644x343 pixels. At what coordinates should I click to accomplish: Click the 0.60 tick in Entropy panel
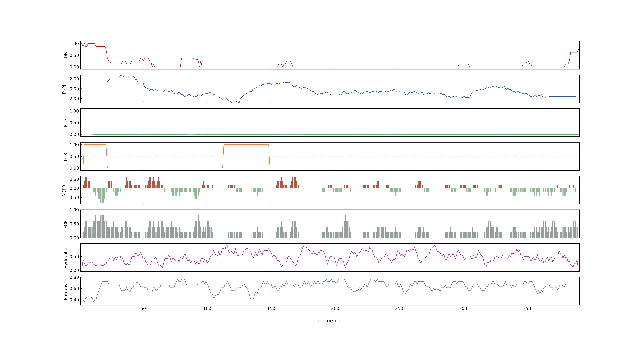pos(74,289)
